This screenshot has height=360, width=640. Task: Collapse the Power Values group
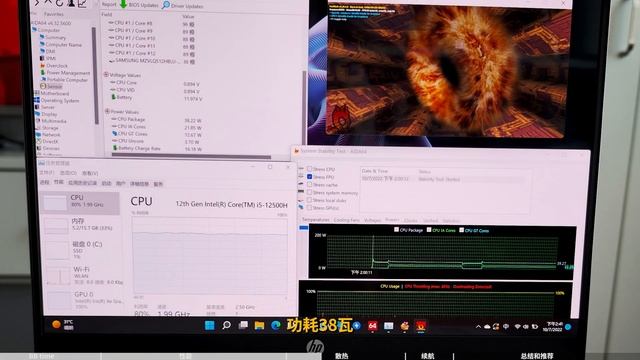coord(107,111)
